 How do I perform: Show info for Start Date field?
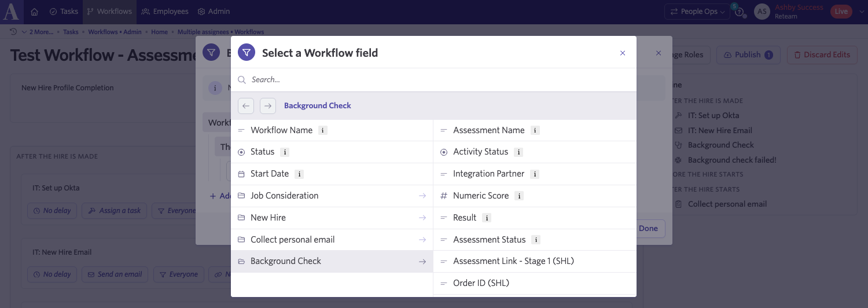299,174
